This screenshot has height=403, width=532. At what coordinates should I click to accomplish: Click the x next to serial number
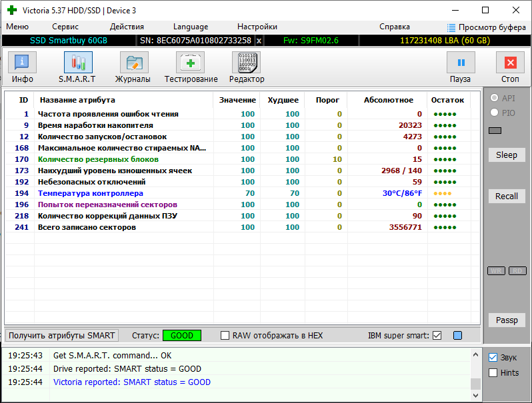click(259, 41)
